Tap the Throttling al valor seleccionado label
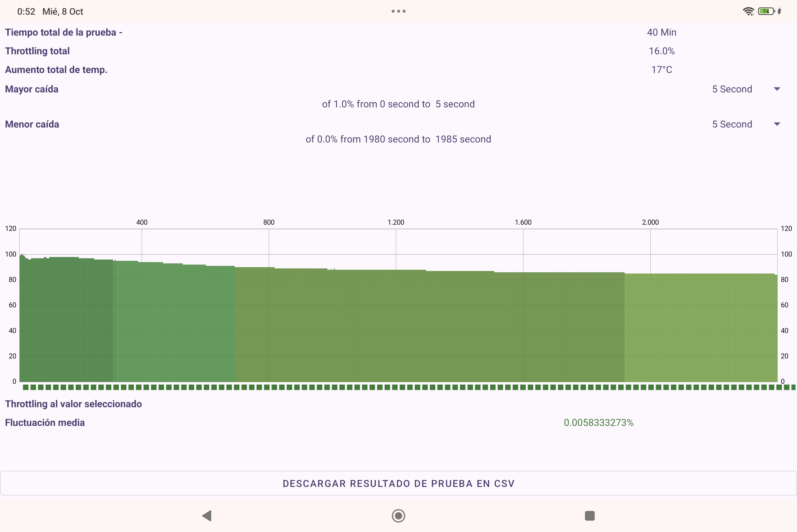This screenshot has height=532, width=797. pyautogui.click(x=73, y=404)
